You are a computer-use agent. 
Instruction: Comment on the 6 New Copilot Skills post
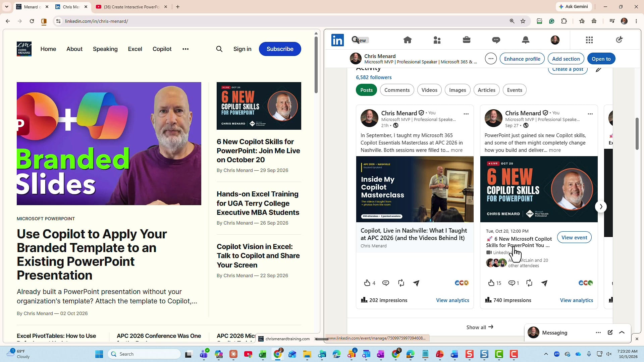pyautogui.click(x=512, y=283)
